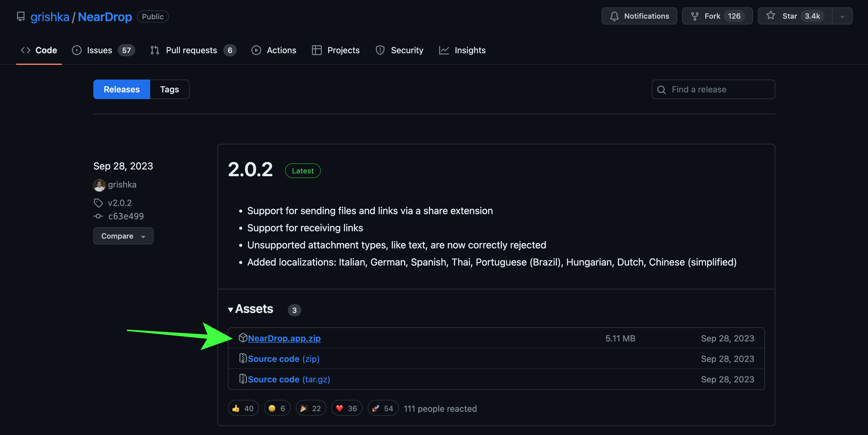Click the Sep 28, 2023 release date heading
The height and width of the screenshot is (435, 868).
pos(123,166)
